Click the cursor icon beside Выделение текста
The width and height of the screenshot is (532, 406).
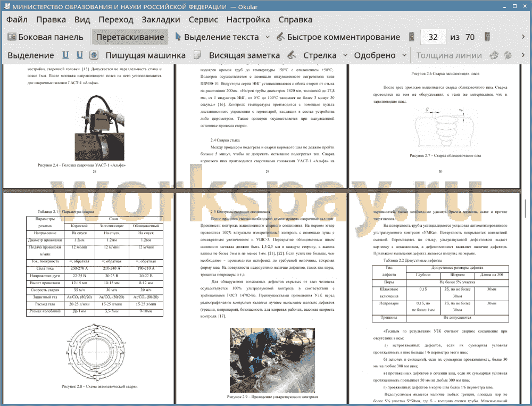click(x=178, y=37)
